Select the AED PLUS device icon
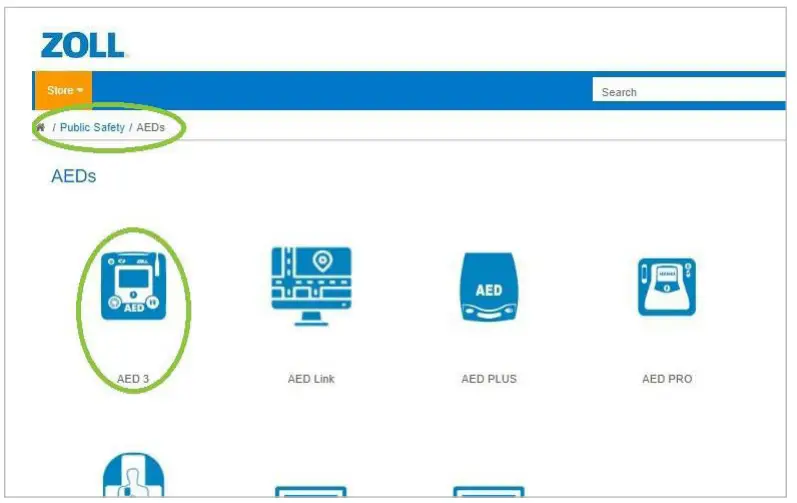The height and width of the screenshot is (503, 797). (x=489, y=287)
